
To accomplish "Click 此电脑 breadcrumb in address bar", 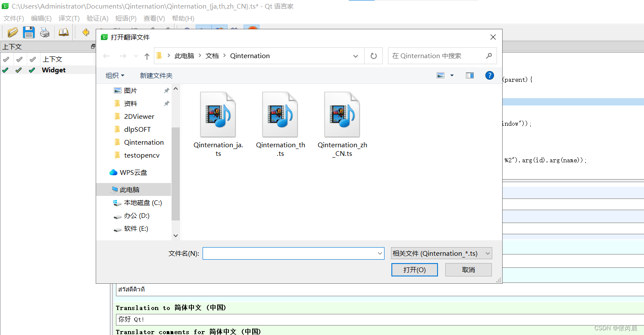I will [x=184, y=56].
